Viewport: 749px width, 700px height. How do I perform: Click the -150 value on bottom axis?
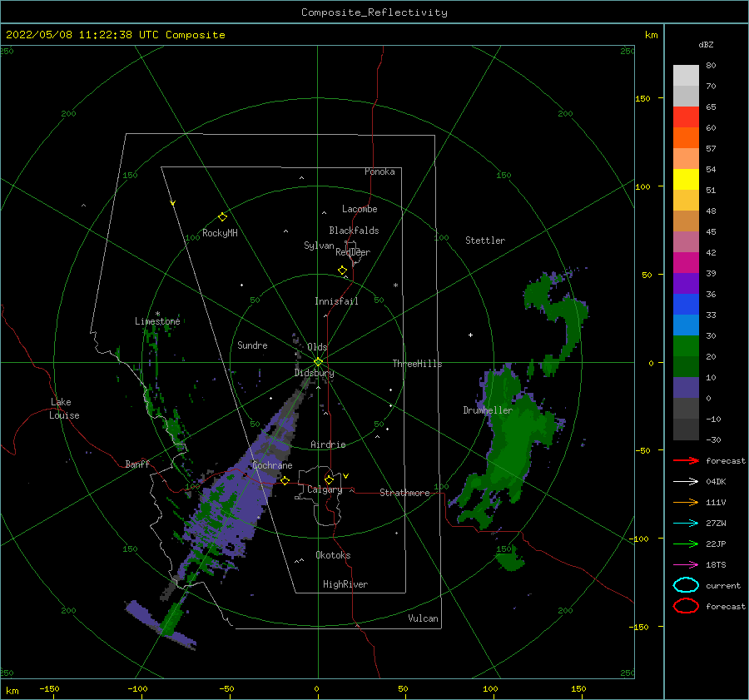click(x=49, y=688)
